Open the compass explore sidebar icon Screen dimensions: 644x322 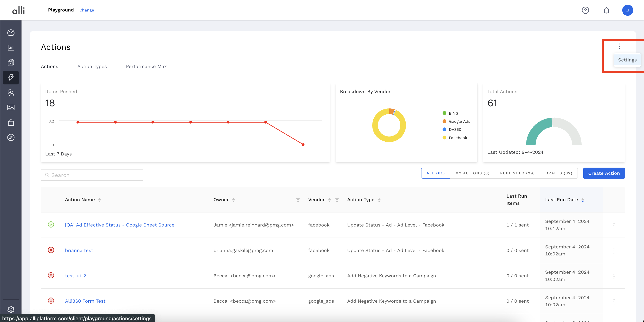pyautogui.click(x=11, y=137)
